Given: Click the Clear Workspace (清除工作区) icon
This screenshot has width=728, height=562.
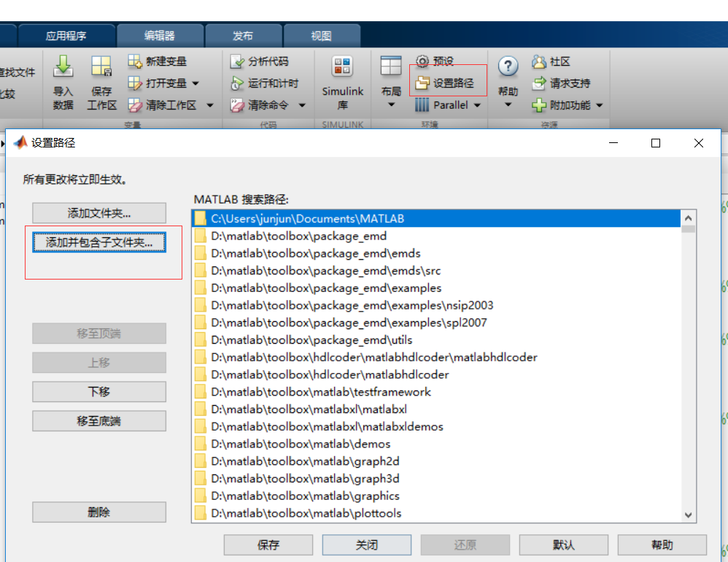Looking at the screenshot, I should click(135, 105).
